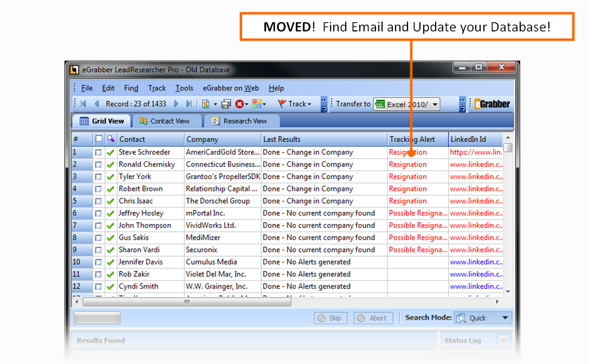Open the colored grid icon dropdown arrow
The image size is (589, 364).
(264, 105)
